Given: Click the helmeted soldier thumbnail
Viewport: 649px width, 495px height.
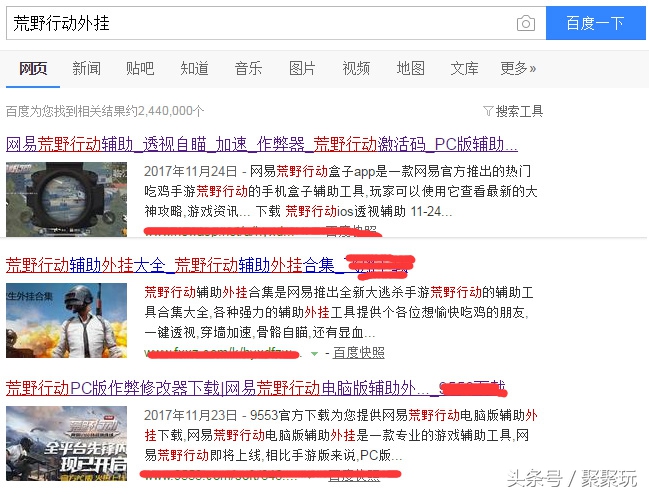Looking at the screenshot, I should (66, 320).
